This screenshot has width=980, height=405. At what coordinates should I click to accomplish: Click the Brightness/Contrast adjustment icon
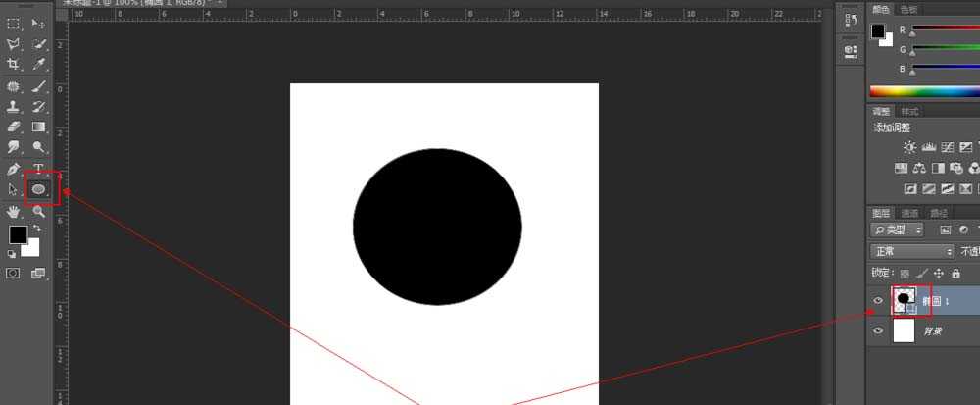point(910,147)
